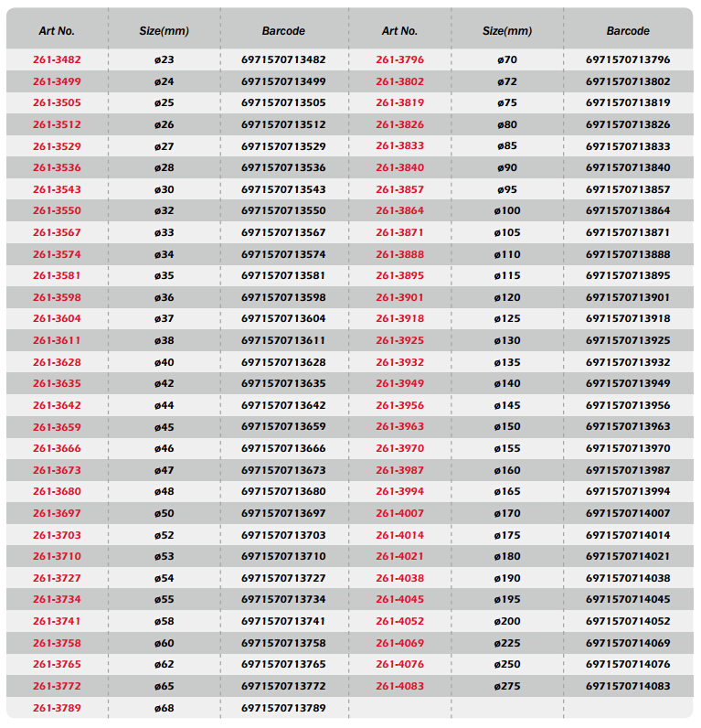Image resolution: width=701 pixels, height=728 pixels.
Task: Select barcode 6971570713598
Action: coord(283,297)
